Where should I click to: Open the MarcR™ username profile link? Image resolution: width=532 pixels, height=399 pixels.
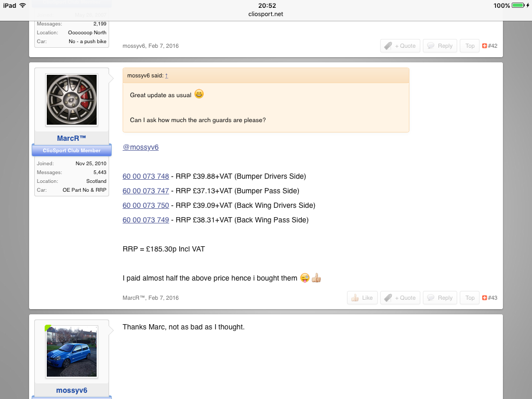point(72,138)
